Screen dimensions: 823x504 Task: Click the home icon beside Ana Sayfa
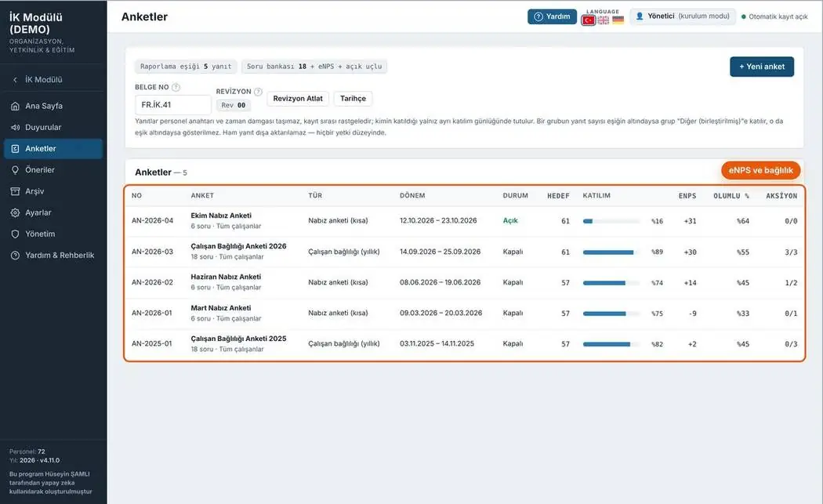15,106
